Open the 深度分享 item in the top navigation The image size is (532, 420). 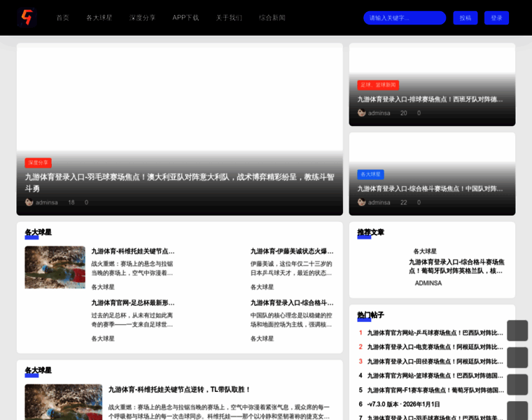tap(142, 17)
